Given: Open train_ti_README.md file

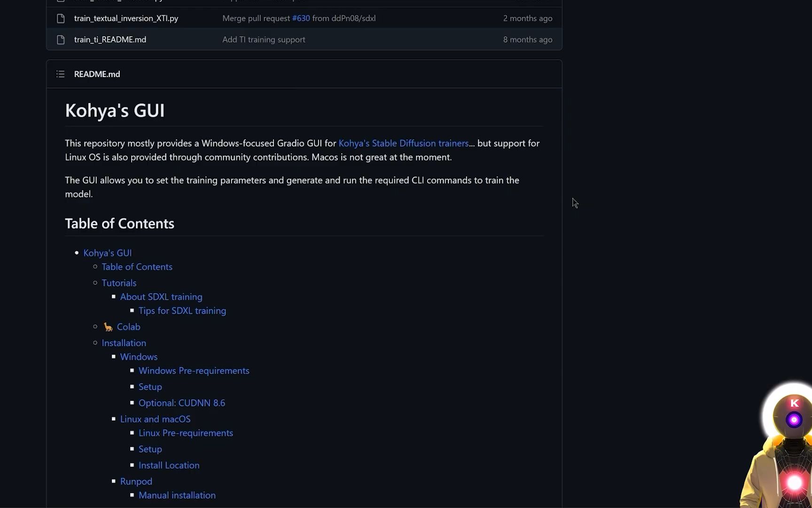Looking at the screenshot, I should (x=110, y=40).
